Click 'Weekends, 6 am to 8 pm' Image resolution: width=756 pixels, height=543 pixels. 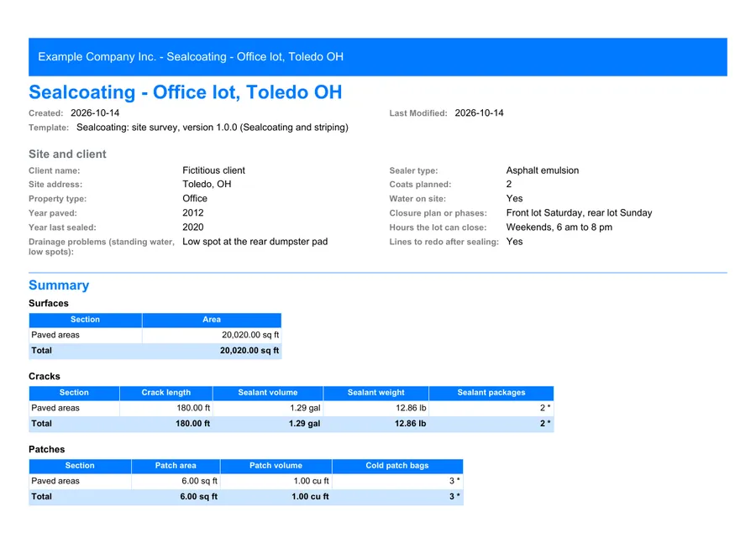click(559, 227)
